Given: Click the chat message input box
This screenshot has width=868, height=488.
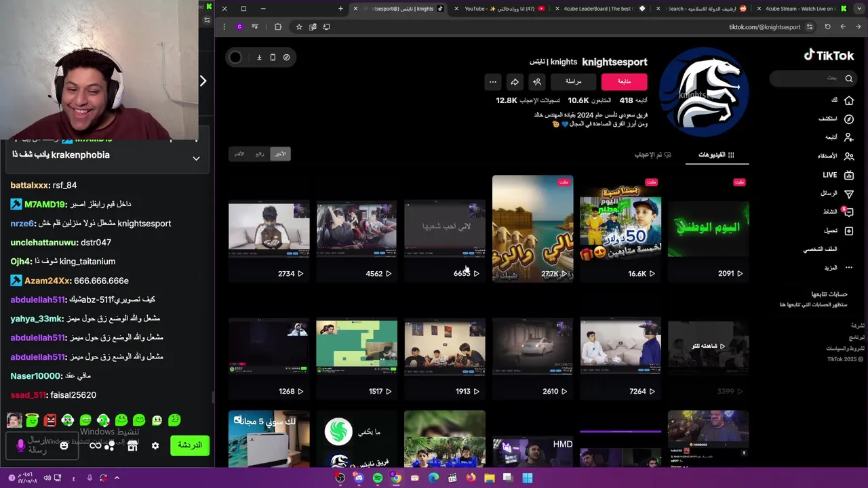Looking at the screenshot, I should [x=41, y=445].
